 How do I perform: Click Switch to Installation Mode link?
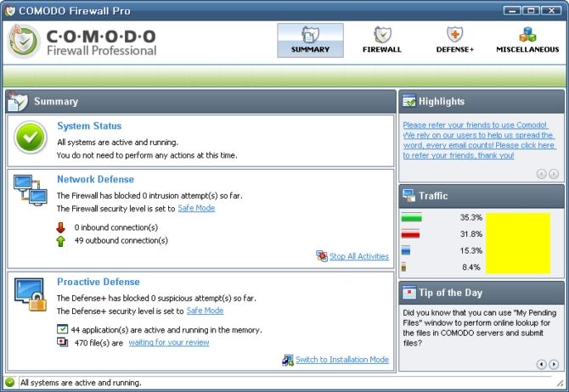click(342, 360)
